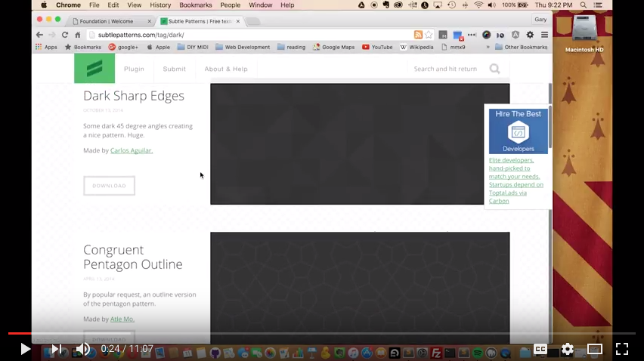Viewport: 644px width, 361px height.
Task: Click the site search magnifier icon
Action: tap(494, 69)
